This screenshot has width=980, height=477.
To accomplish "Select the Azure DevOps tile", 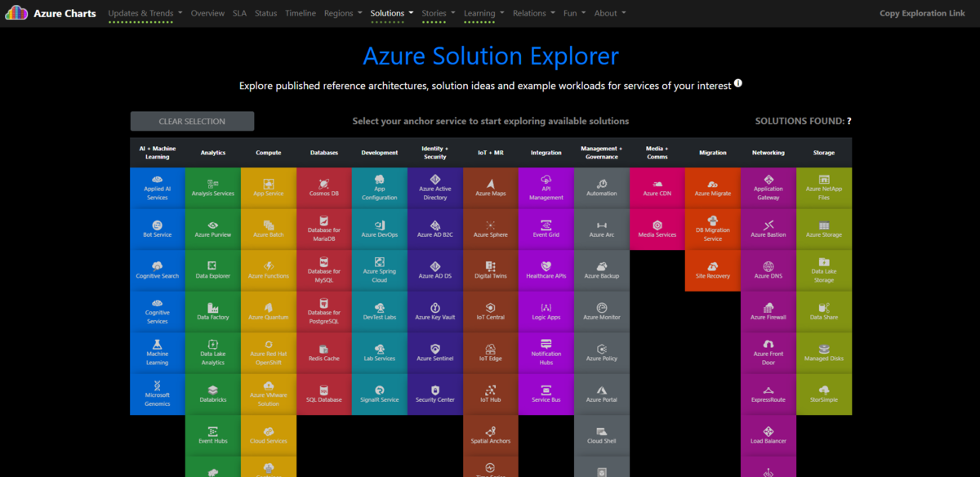I will 380,230.
